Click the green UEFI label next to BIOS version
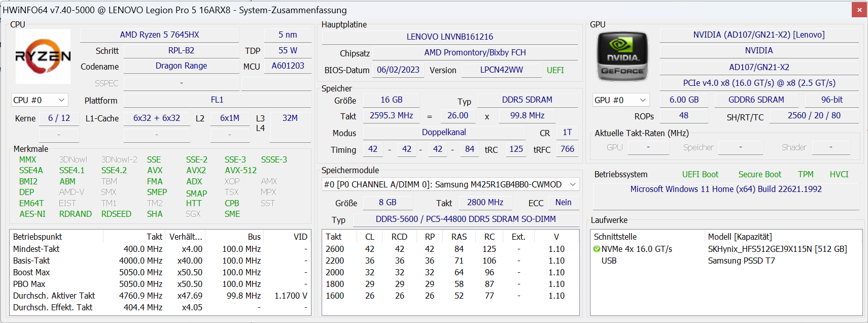The height and width of the screenshot is (323, 868). [555, 70]
